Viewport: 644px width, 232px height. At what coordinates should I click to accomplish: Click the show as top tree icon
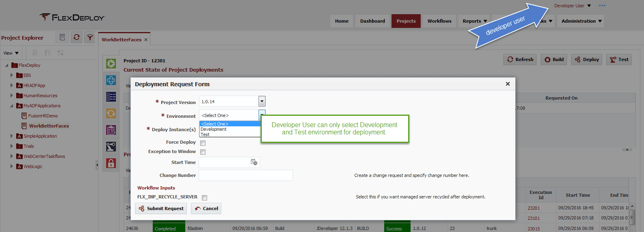(x=60, y=53)
